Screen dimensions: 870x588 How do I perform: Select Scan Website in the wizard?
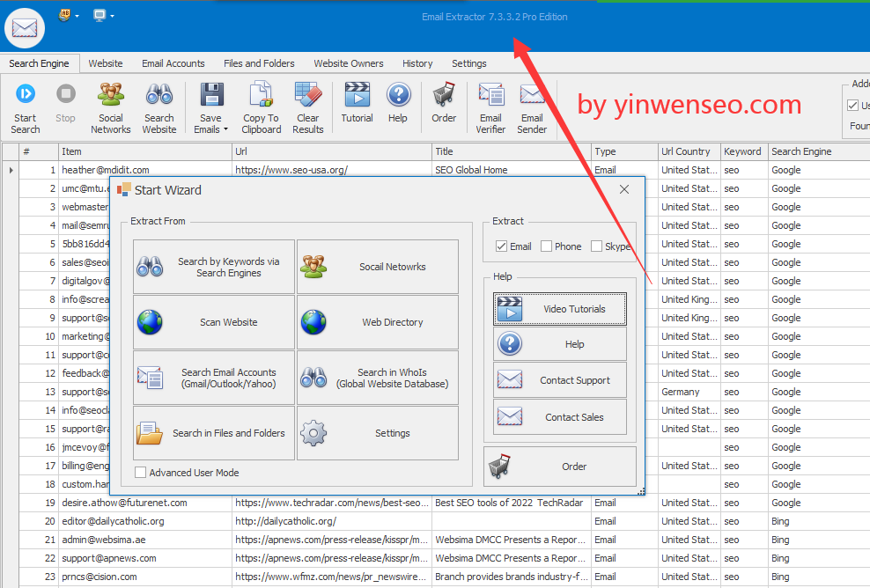[214, 322]
